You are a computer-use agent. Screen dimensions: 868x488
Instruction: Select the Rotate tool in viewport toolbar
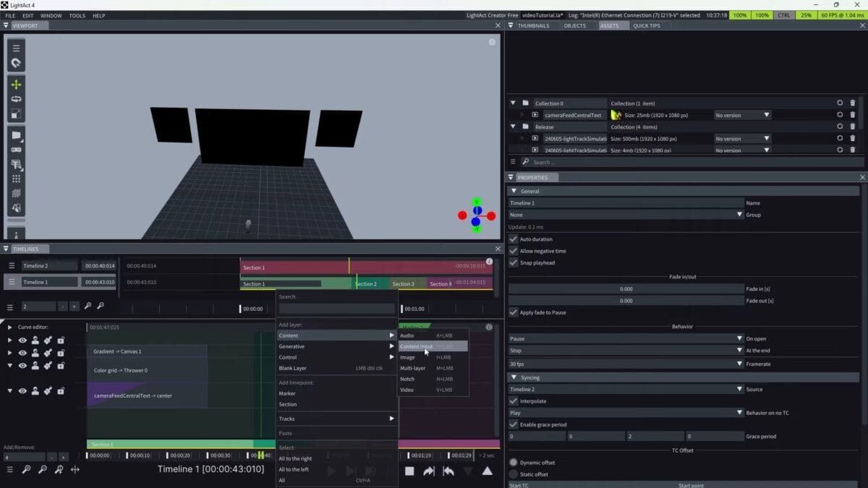point(16,99)
